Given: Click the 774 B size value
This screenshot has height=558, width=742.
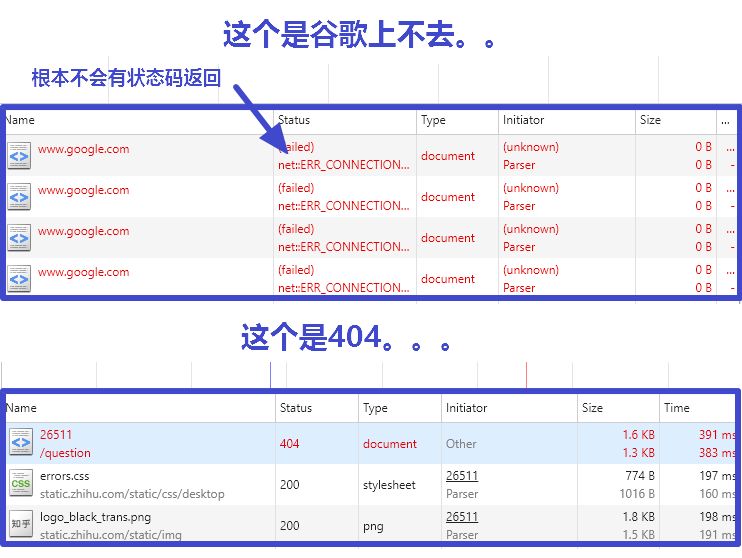Looking at the screenshot, I should point(640,476).
